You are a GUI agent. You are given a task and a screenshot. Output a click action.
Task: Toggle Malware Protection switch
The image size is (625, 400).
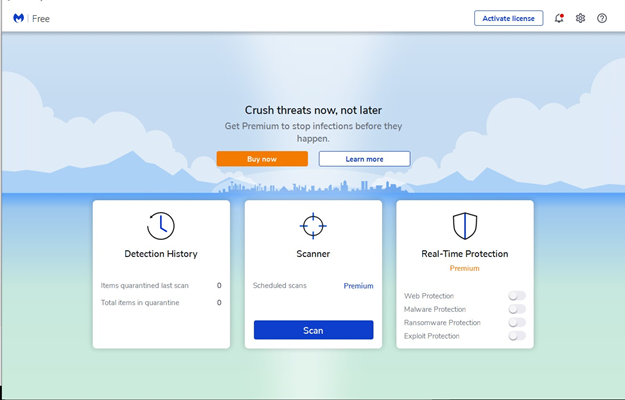(517, 309)
